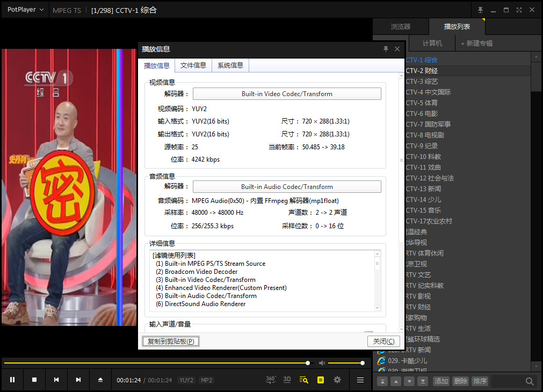Click the Built-in Audio Codec/Transform button
The width and height of the screenshot is (543, 392).
pyautogui.click(x=287, y=187)
